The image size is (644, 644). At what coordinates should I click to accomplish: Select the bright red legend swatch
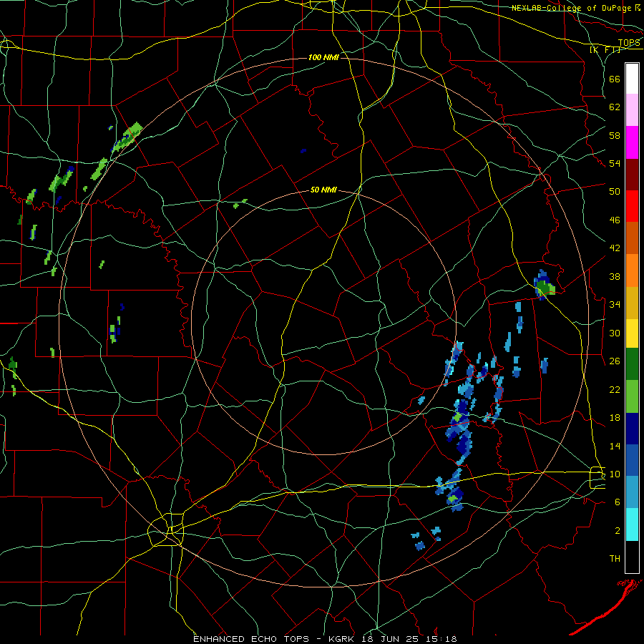click(x=632, y=206)
